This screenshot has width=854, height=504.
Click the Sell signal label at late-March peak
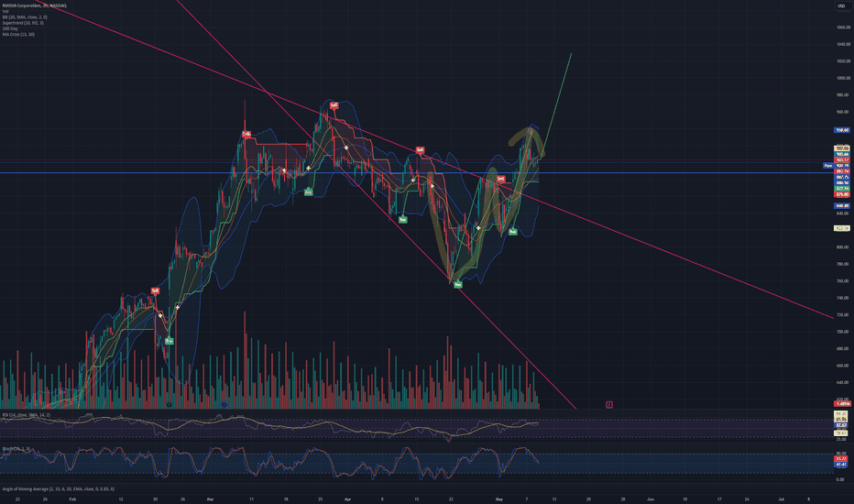tap(334, 105)
